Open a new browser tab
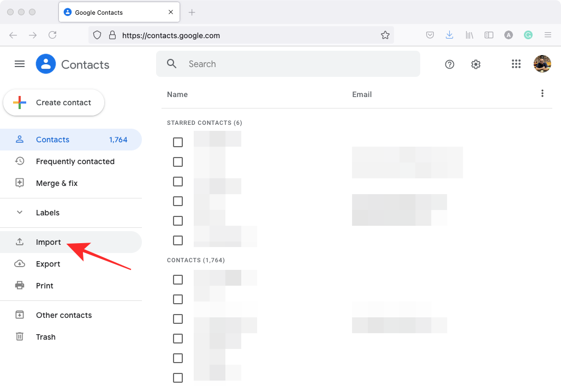Screen dimensions: 561x392 192,13
